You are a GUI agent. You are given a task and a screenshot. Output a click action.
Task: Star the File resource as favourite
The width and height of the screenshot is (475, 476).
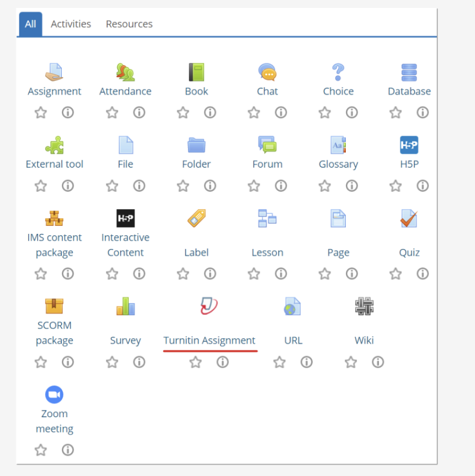click(112, 186)
